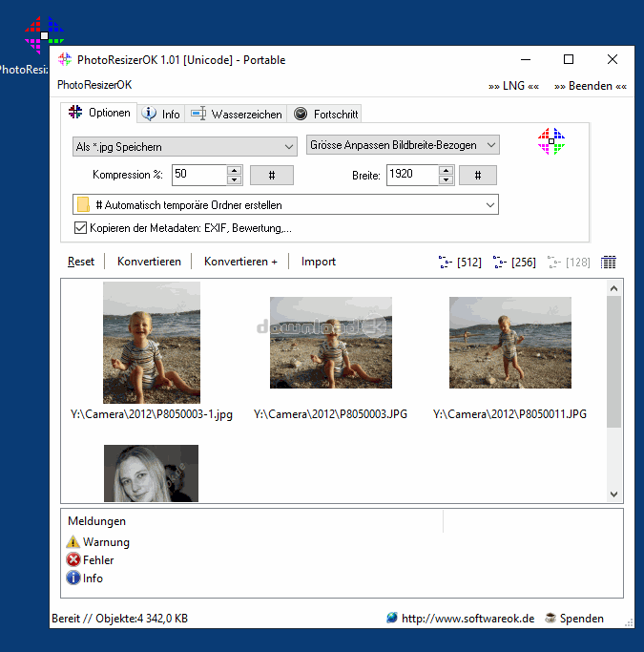Select the P8050003.JPG thumbnail

331,343
